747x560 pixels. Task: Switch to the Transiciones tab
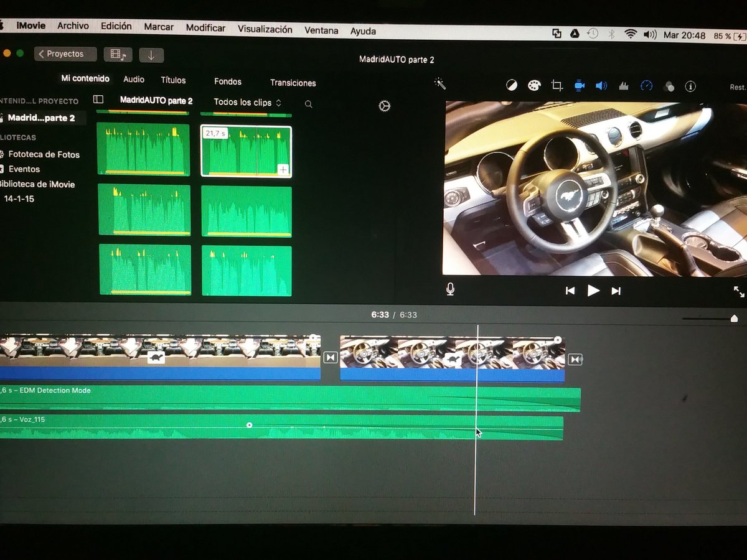coord(293,83)
